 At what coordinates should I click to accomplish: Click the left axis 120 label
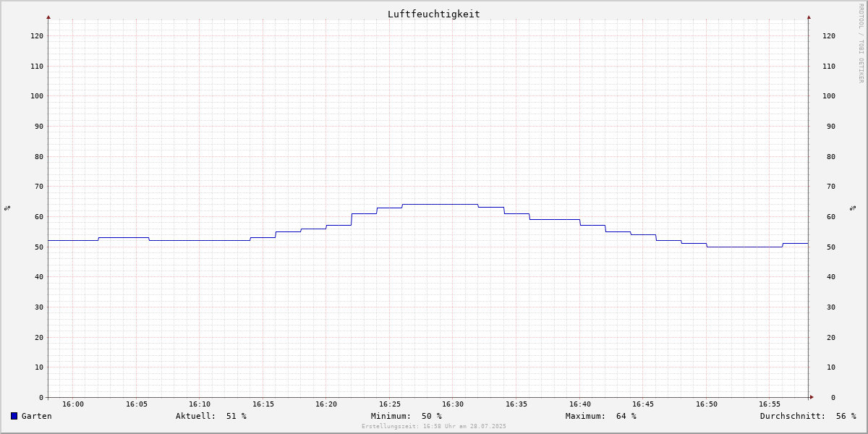(x=37, y=35)
